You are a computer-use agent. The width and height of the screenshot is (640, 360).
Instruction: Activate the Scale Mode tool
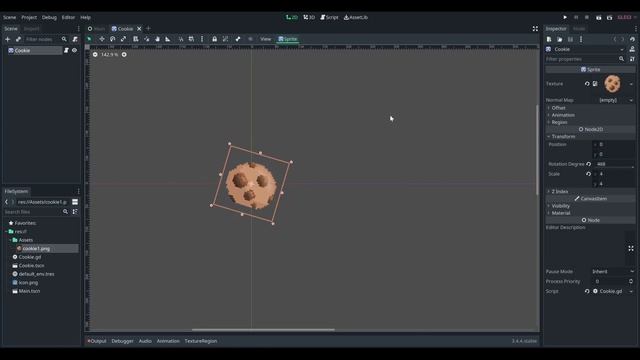tap(124, 39)
